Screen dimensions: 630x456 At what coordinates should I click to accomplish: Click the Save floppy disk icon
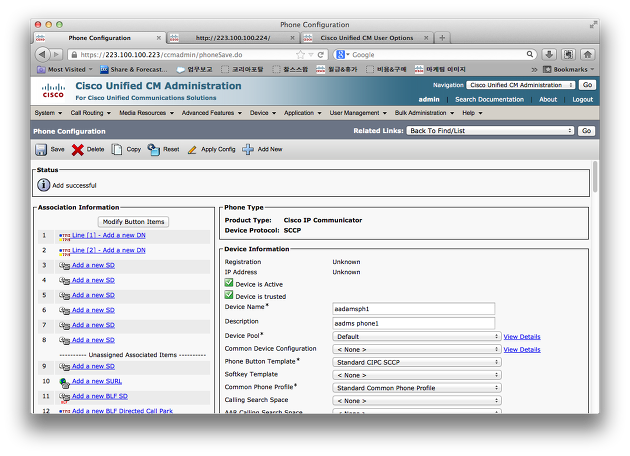[x=41, y=149]
